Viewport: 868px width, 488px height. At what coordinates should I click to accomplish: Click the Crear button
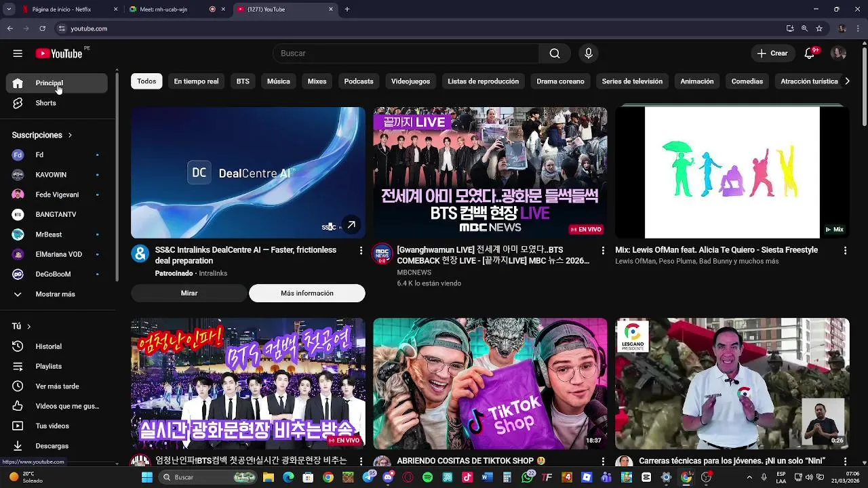[772, 54]
